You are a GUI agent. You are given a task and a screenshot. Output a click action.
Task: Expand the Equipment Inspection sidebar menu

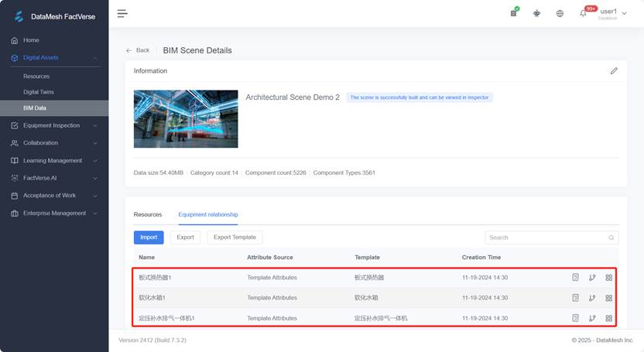tap(53, 125)
